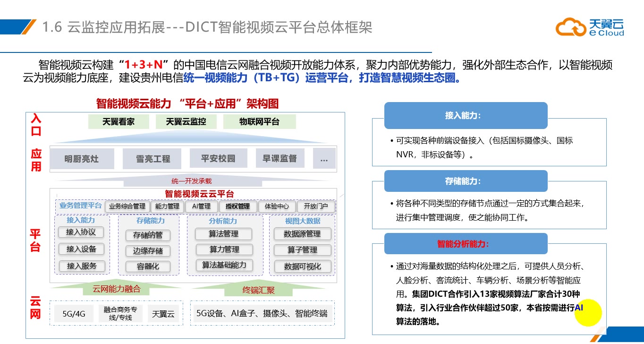
Task: Click the diagram title 智能视频云能力 架构图
Action: pyautogui.click(x=187, y=103)
